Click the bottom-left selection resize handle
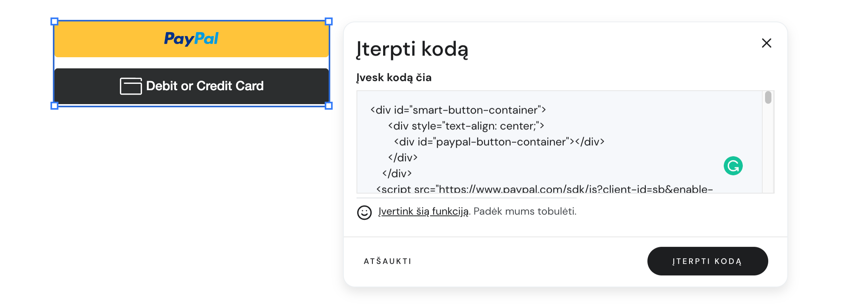The width and height of the screenshot is (868, 306). (55, 106)
